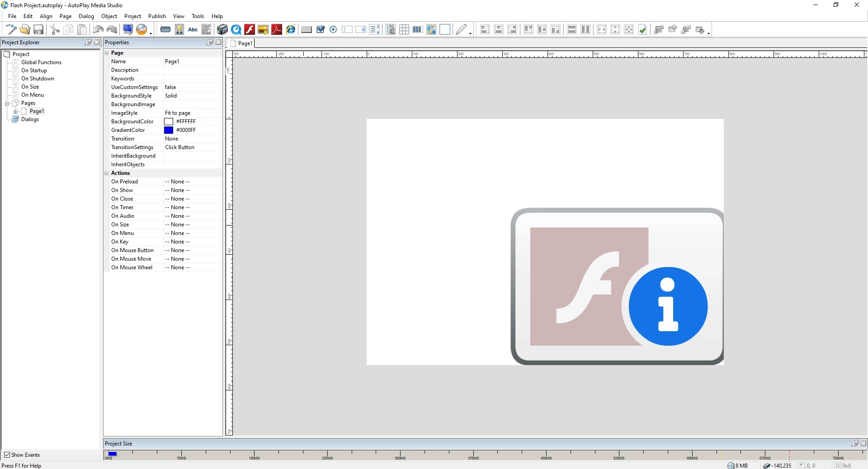The height and width of the screenshot is (469, 868).
Task: Select the Flash object on the page
Action: [x=617, y=286]
